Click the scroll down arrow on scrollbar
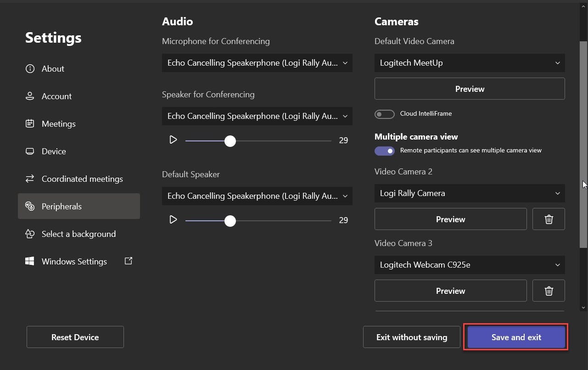 [583, 308]
